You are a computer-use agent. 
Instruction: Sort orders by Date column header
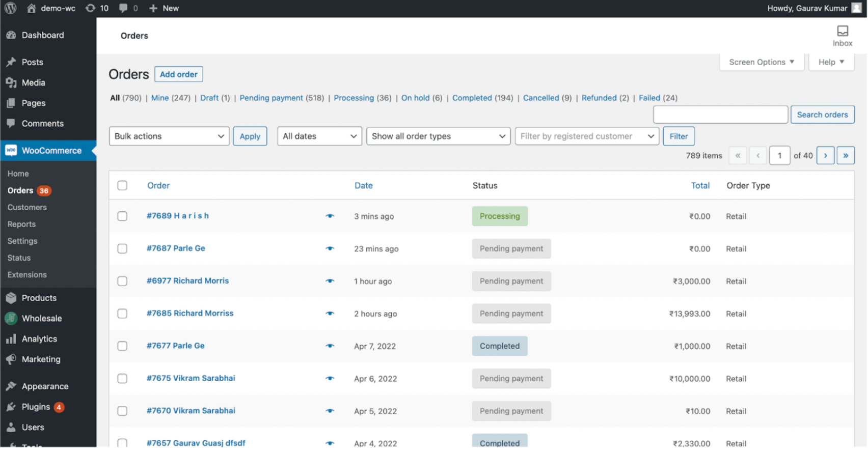(x=364, y=185)
